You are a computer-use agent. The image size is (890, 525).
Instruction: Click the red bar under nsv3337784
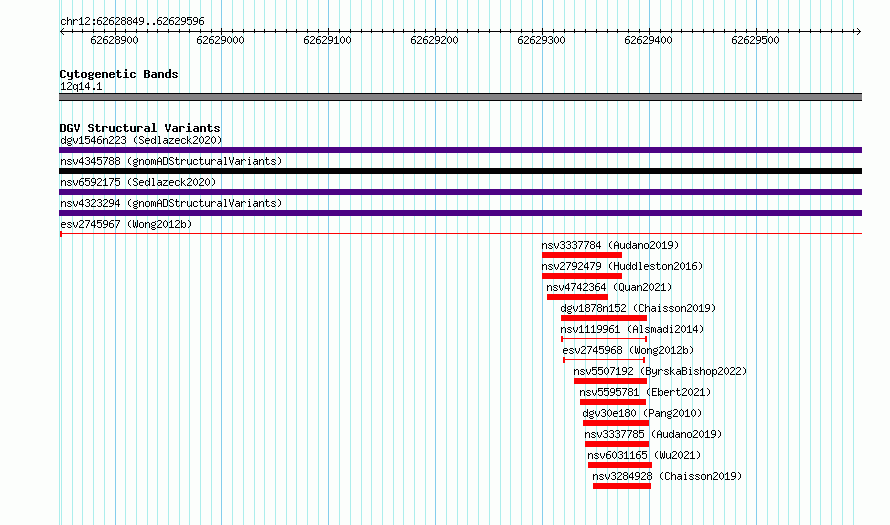582,255
